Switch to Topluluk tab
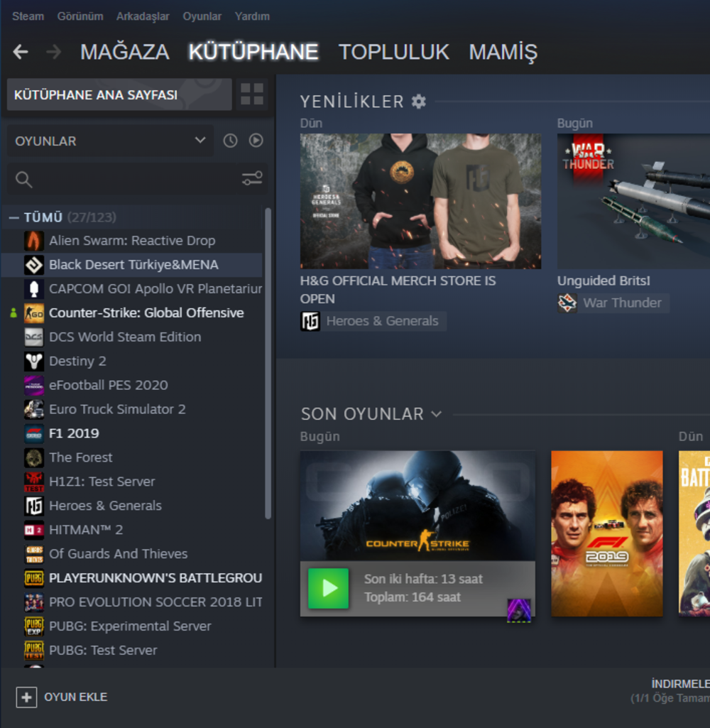 point(394,52)
